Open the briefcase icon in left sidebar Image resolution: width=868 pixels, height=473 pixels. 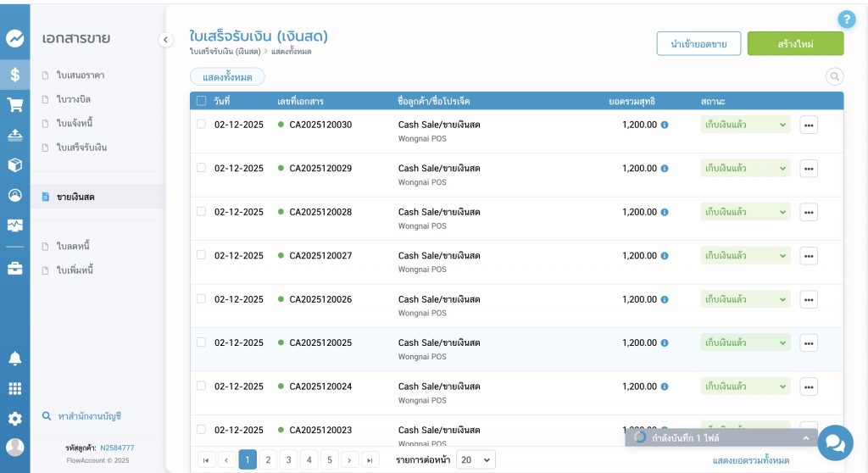tap(14, 269)
